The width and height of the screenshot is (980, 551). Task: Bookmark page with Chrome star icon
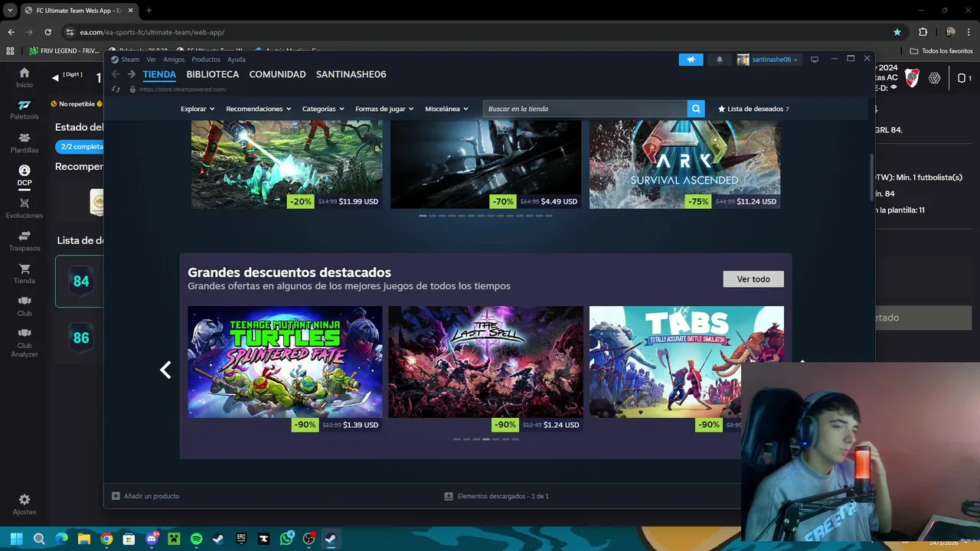[x=897, y=32]
